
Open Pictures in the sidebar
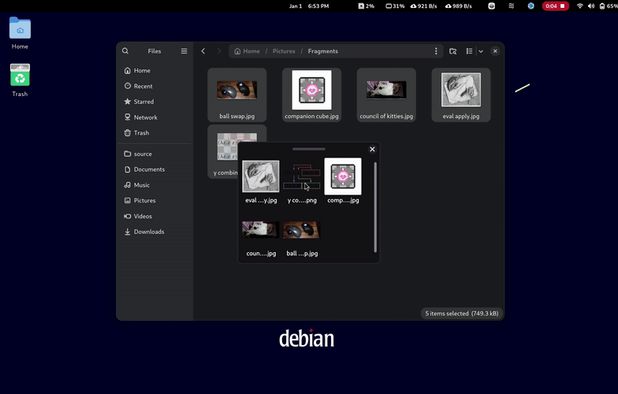pos(155,201)
